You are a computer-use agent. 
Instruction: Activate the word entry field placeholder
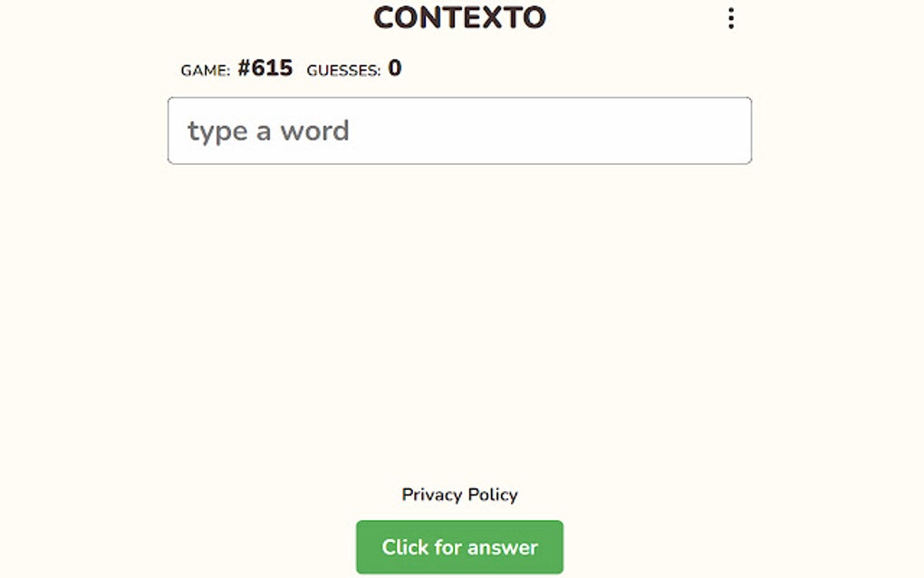(x=268, y=130)
